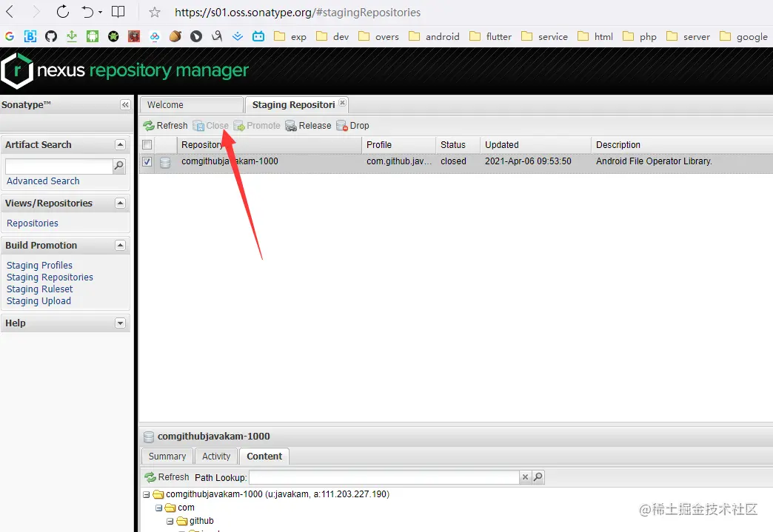Sort by the Status column header

pos(458,145)
